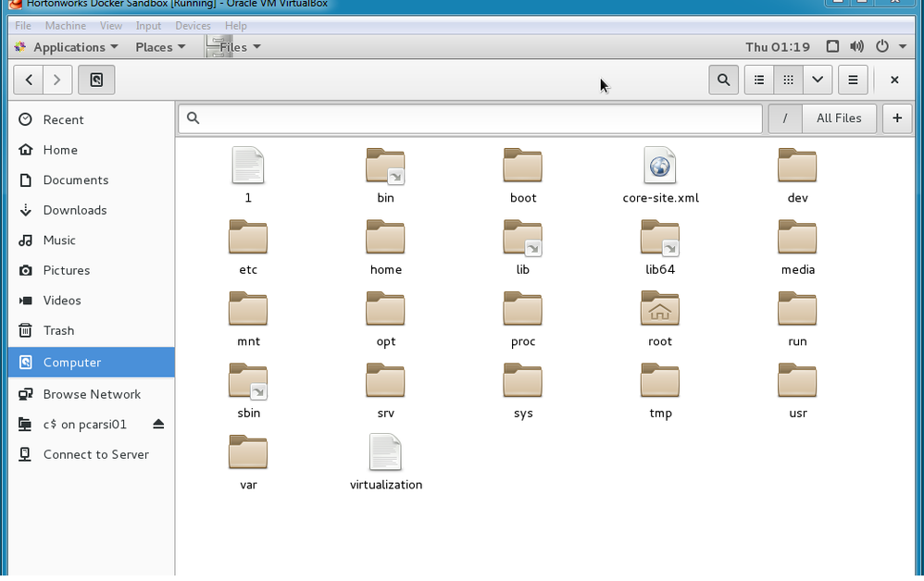Switch to grid icon view
Image resolution: width=924 pixels, height=581 pixels.
click(x=788, y=80)
